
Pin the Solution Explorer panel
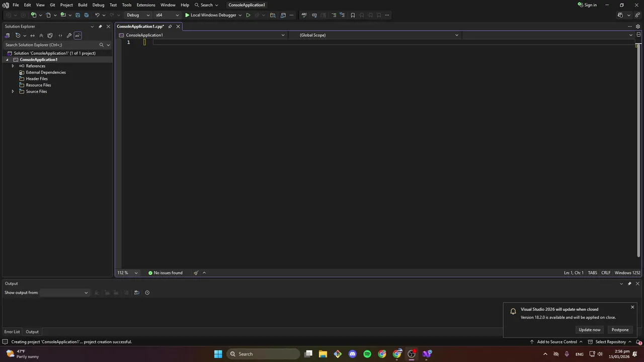(x=100, y=26)
